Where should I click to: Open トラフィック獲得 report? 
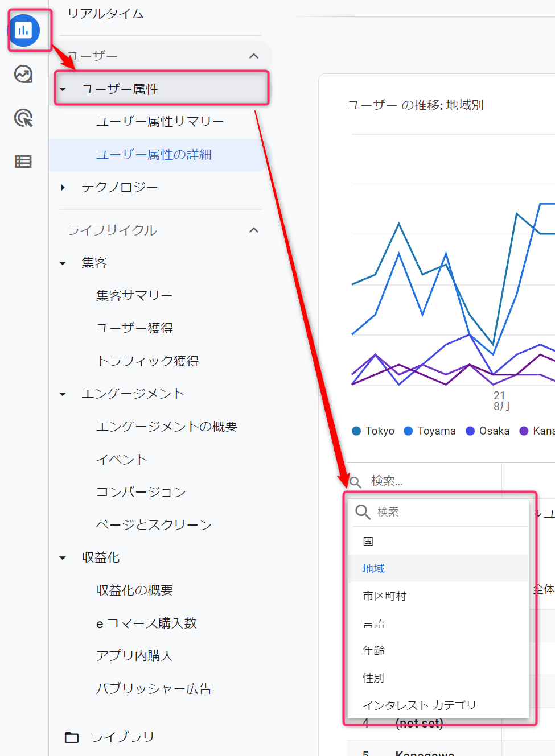[147, 361]
